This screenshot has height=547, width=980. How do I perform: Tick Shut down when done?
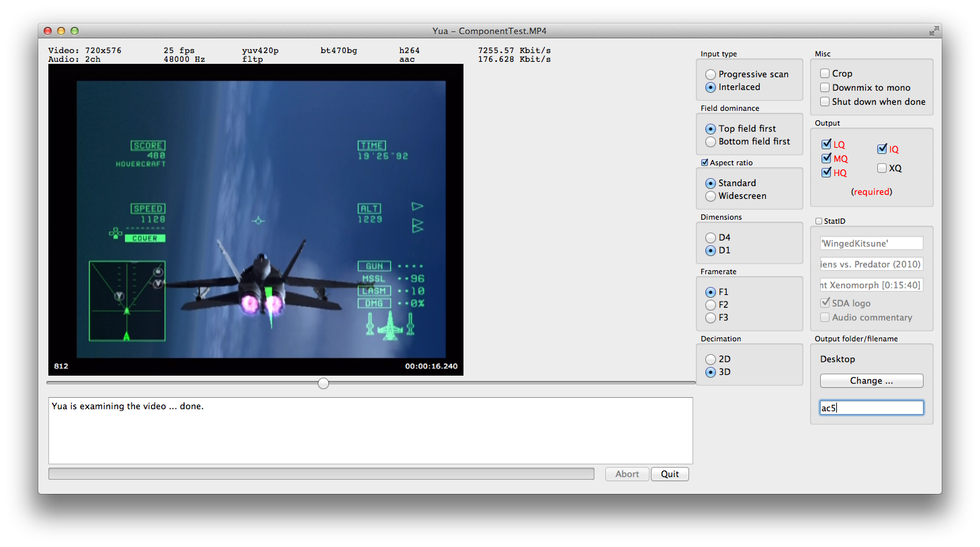point(825,102)
